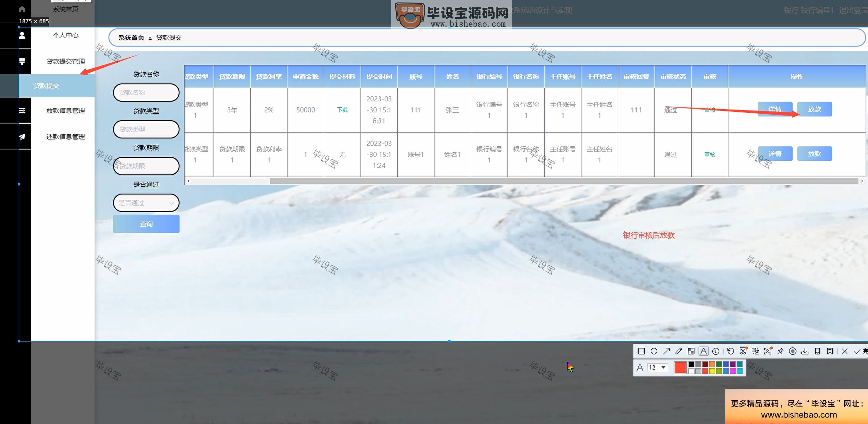Open the font size 12 dropdown
868x424 pixels.
[x=658, y=367]
